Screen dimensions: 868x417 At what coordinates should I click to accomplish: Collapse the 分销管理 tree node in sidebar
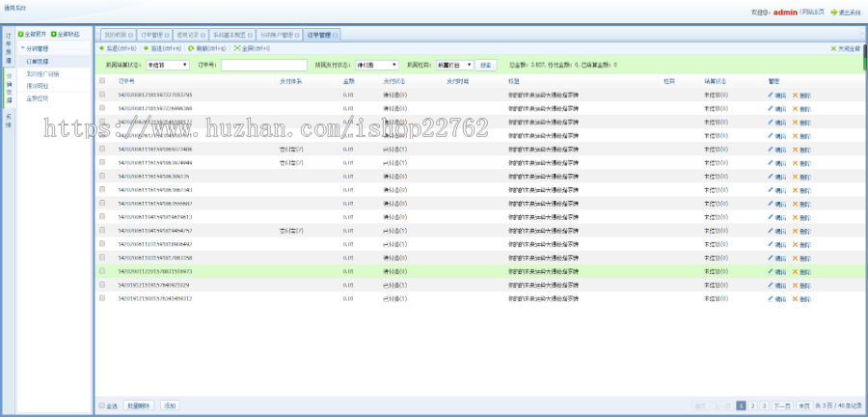[22, 47]
